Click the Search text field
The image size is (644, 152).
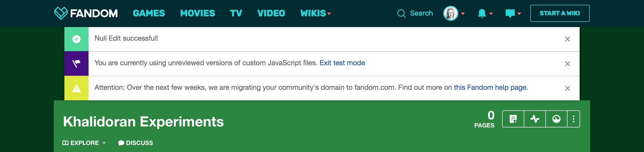pyautogui.click(x=421, y=13)
